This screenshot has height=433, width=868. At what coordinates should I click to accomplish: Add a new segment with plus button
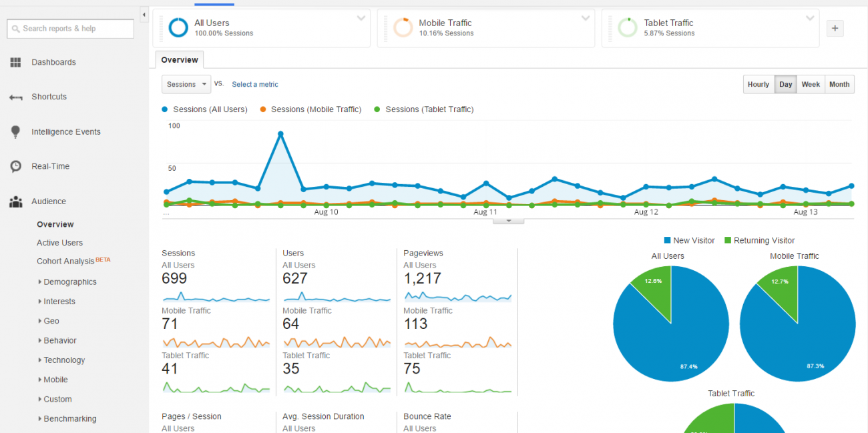[835, 29]
